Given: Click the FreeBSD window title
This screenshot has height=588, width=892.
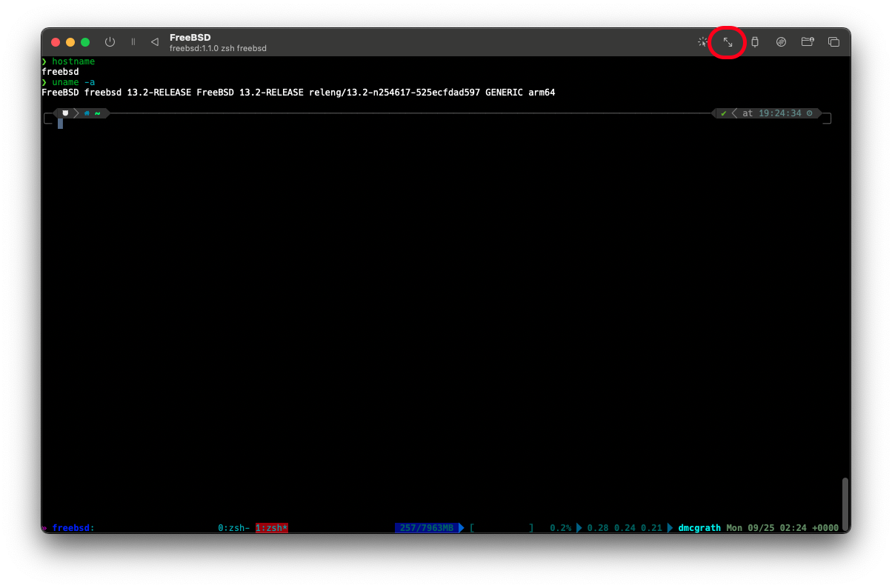Looking at the screenshot, I should pyautogui.click(x=190, y=38).
